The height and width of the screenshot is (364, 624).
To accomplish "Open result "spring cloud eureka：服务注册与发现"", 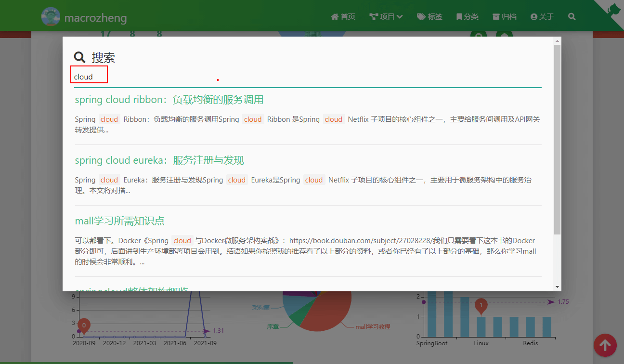I will (159, 160).
